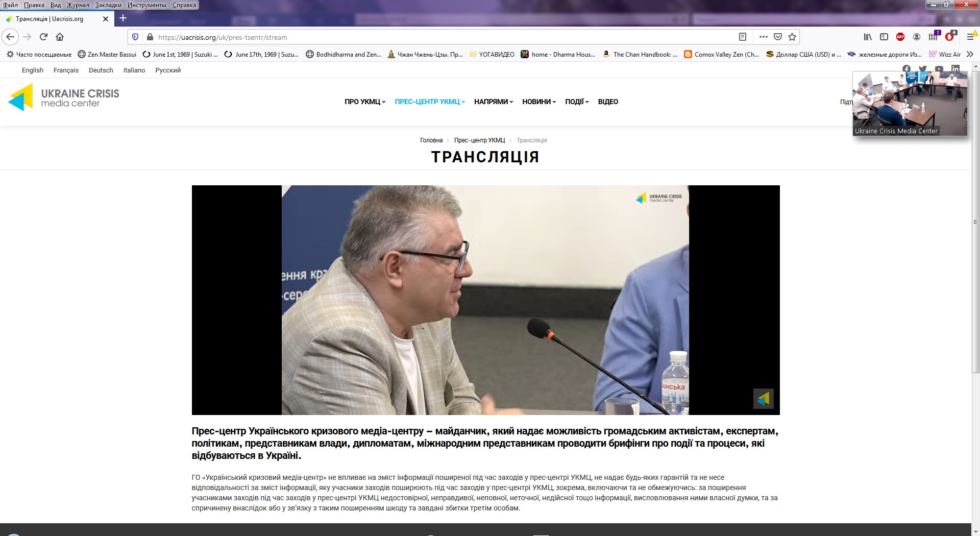Click the picture-in-picture Ukraine Crisis Media Center video

(910, 103)
